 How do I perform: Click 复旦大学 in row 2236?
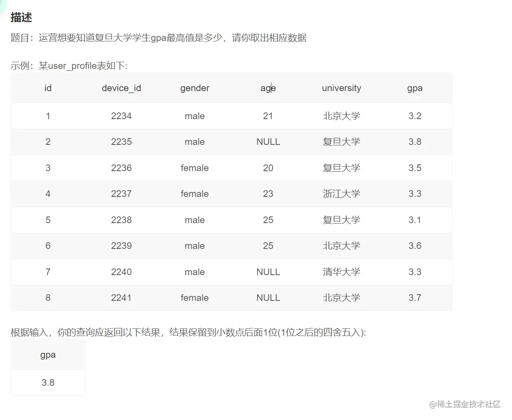click(x=342, y=168)
